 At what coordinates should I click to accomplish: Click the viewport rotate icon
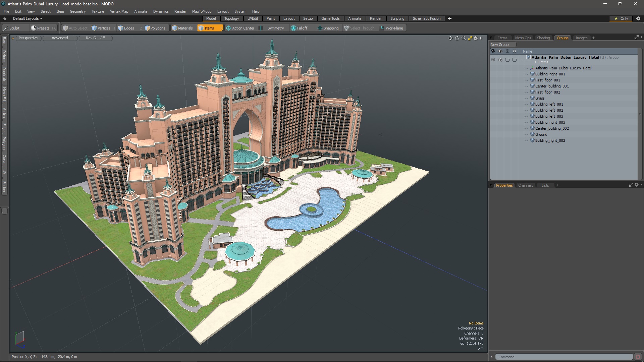coord(457,38)
